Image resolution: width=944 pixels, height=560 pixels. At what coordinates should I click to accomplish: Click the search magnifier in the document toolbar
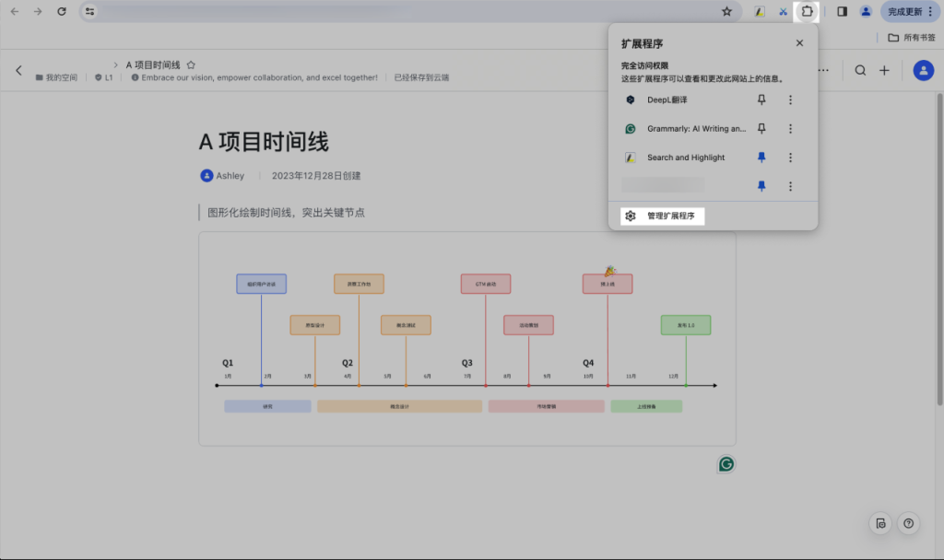pos(860,70)
